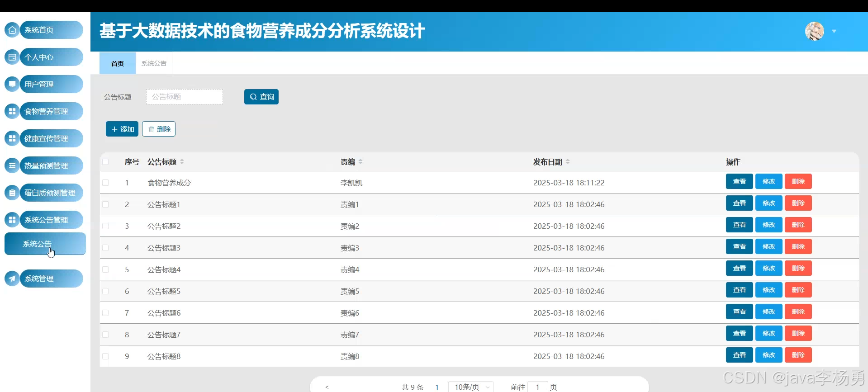
Task: Toggle the select-all checkbox in table header
Action: [105, 162]
